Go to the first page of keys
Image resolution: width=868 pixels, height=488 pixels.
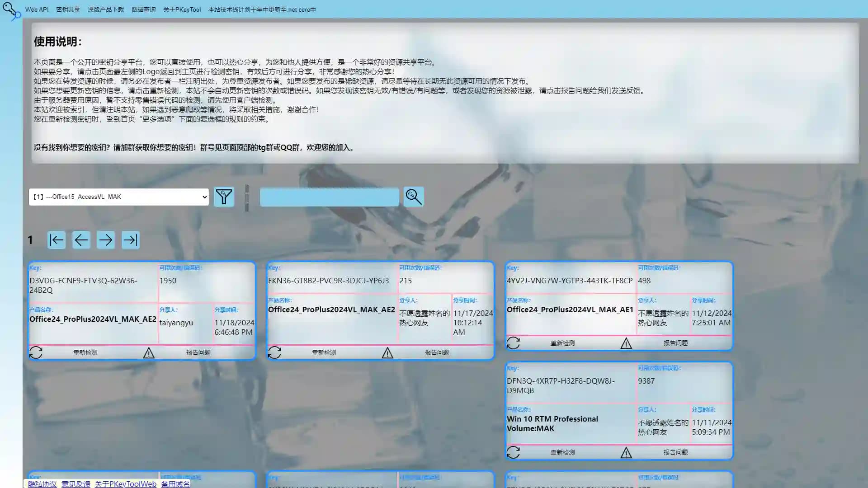[57, 240]
